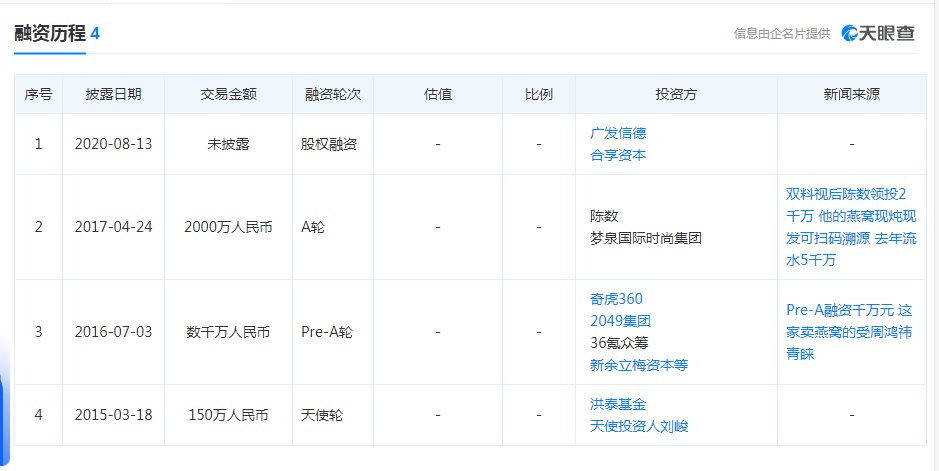Click the 天眼查 logo icon
Viewport: 939px width, 471px height.
point(878,34)
